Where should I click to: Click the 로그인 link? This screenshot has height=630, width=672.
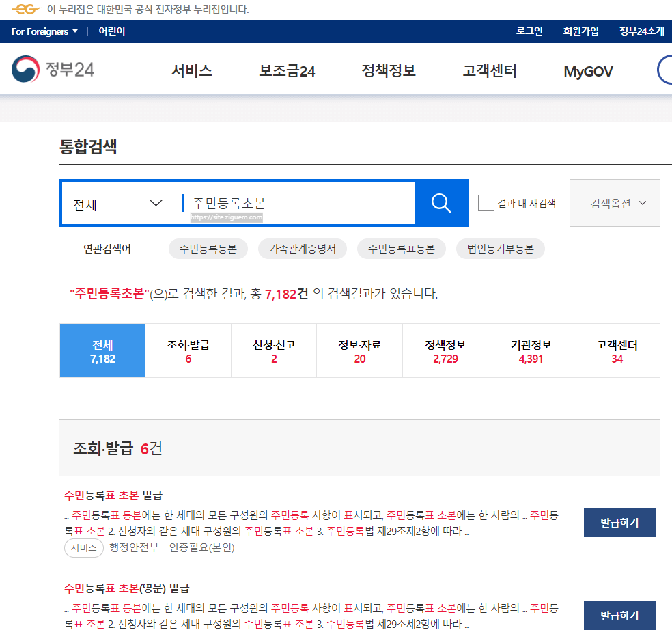(529, 31)
